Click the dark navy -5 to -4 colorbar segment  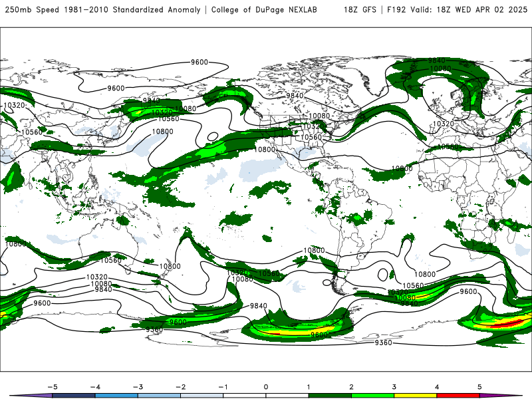coord(74,396)
